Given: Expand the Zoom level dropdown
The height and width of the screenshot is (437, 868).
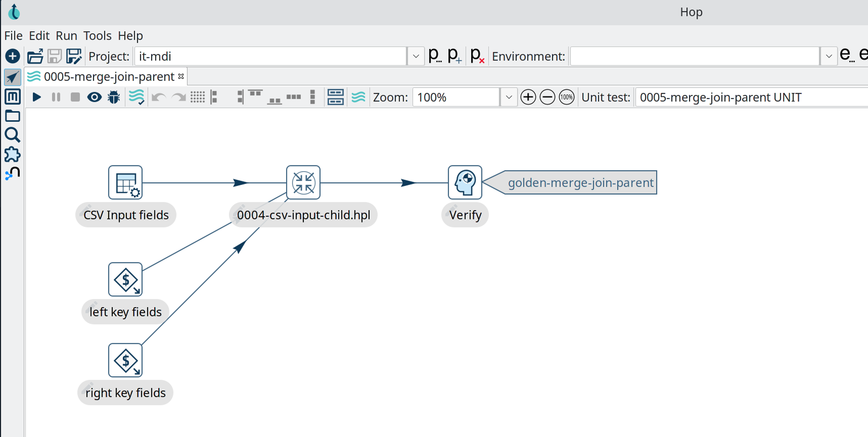Looking at the screenshot, I should [508, 97].
